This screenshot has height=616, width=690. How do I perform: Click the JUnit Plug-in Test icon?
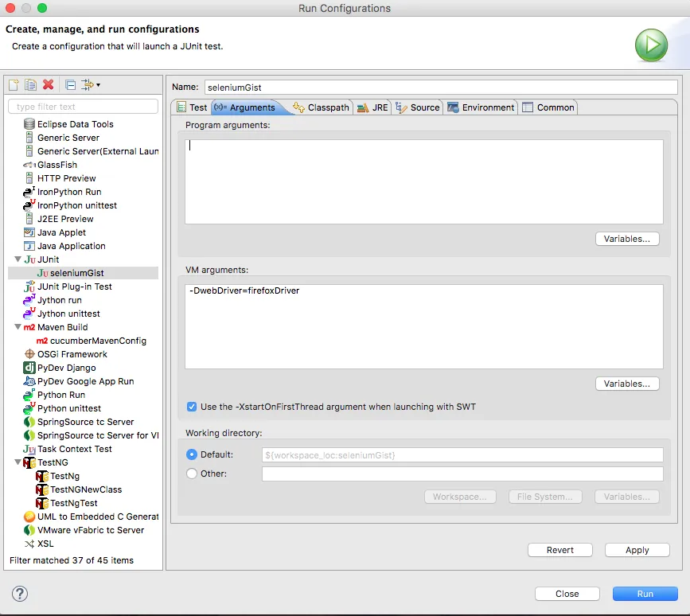pyautogui.click(x=29, y=287)
